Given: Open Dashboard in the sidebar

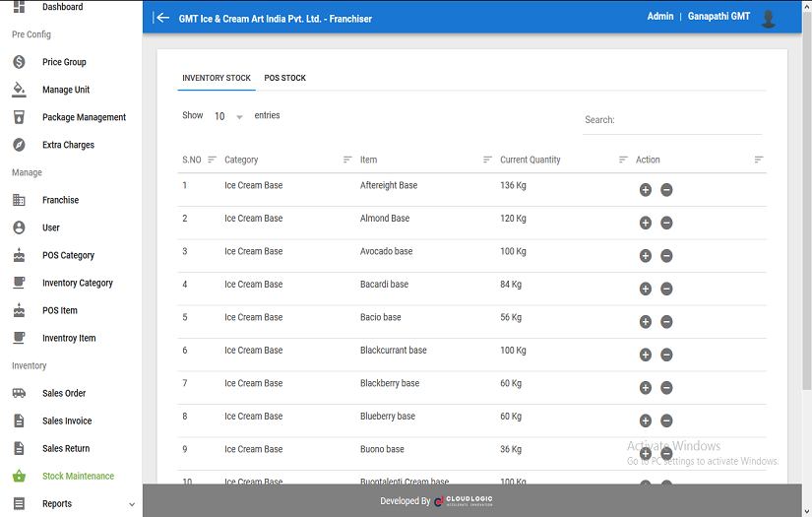Looking at the screenshot, I should (63, 7).
